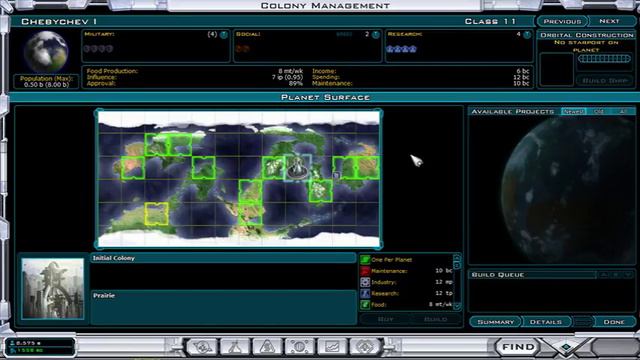640x360 pixels.
Task: Click the greyed-out Buy button
Action: 386,319
